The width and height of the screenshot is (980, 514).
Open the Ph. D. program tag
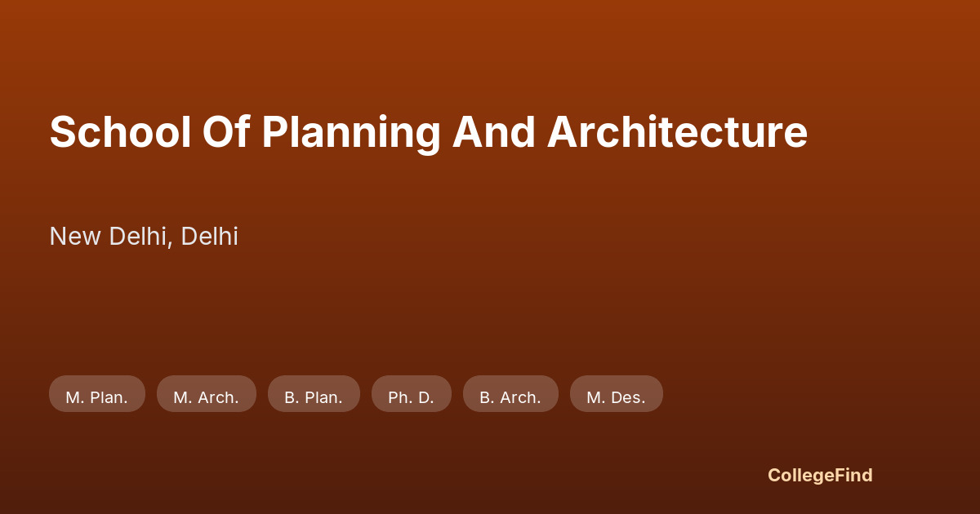(x=412, y=394)
